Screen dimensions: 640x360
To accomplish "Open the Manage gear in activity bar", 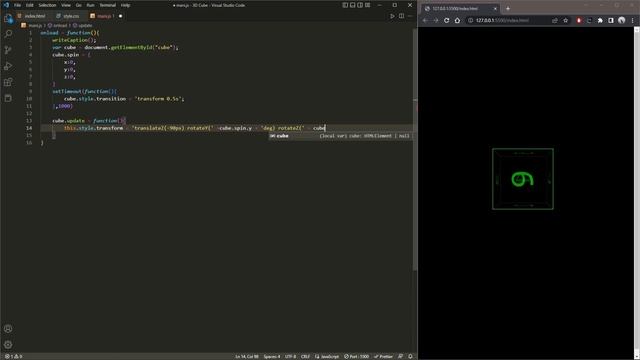I will click(8, 344).
